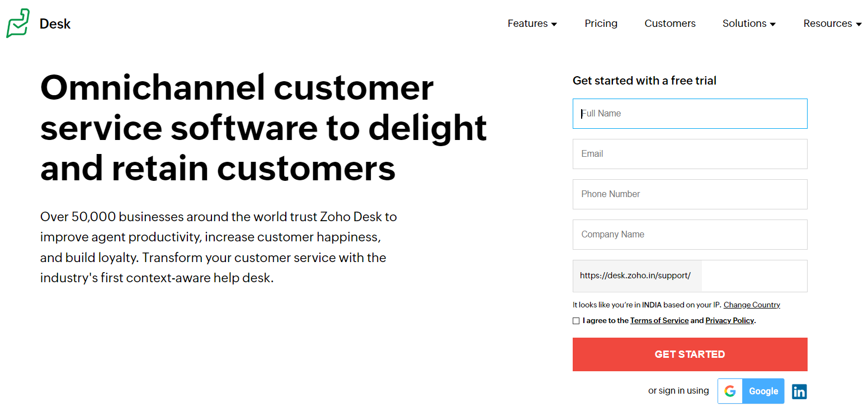Image resolution: width=868 pixels, height=411 pixels.
Task: Go to the Pricing page
Action: coord(601,24)
